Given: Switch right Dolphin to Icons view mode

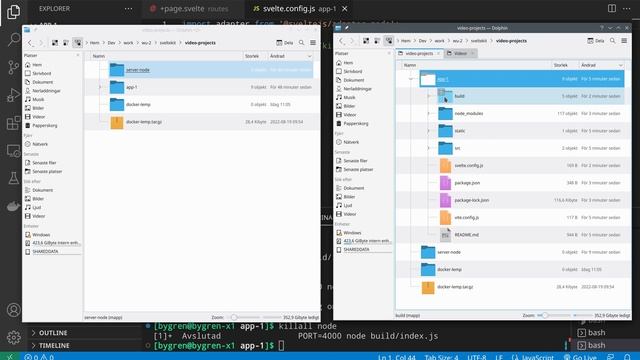Looking at the screenshot, I should click(x=366, y=41).
